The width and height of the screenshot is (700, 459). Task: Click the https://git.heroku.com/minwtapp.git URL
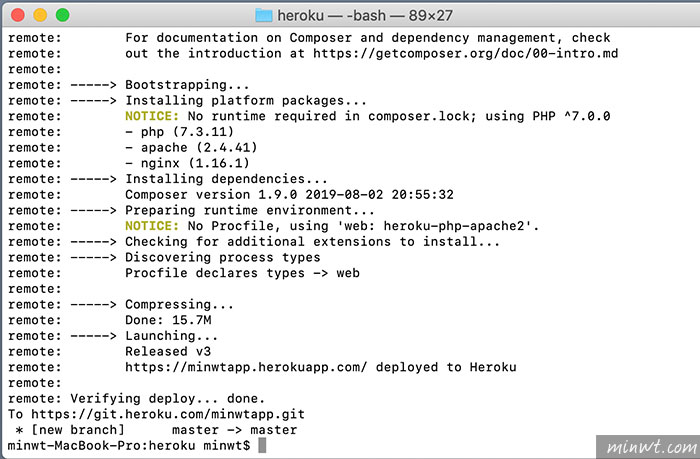pyautogui.click(x=168, y=414)
